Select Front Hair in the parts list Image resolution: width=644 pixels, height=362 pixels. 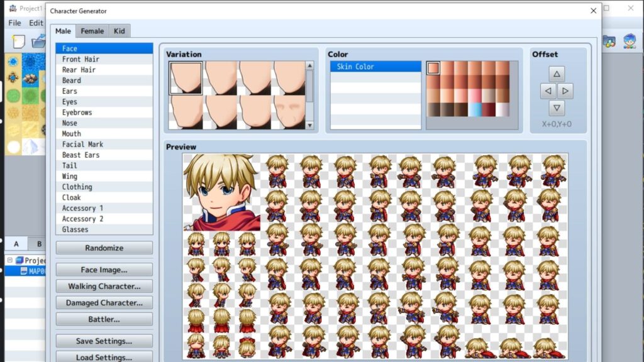104,59
